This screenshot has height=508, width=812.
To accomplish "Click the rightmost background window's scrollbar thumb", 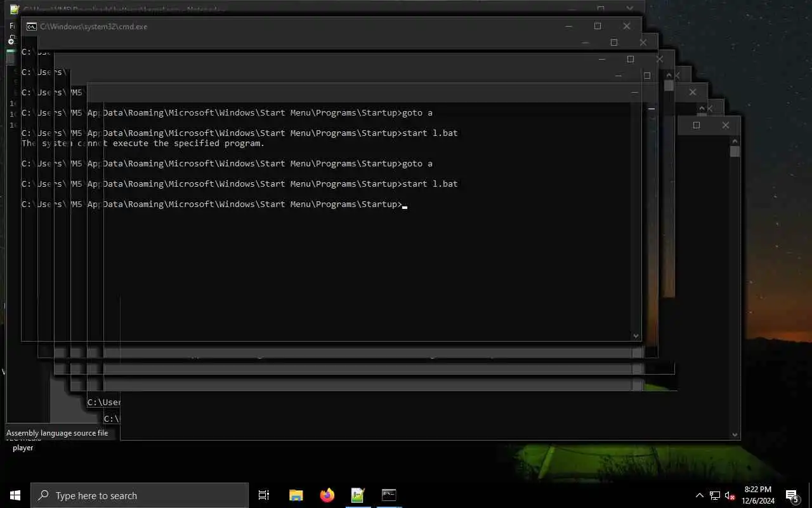I will (x=735, y=151).
